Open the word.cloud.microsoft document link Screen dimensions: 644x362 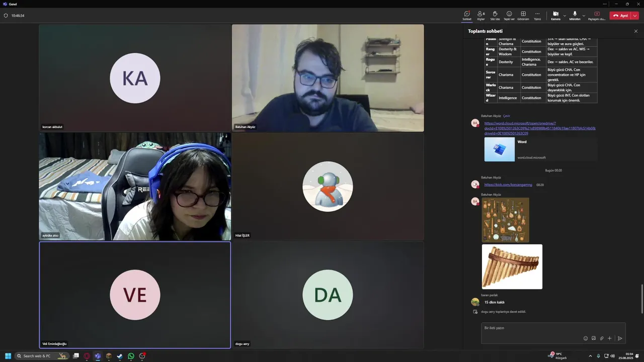[x=540, y=128]
